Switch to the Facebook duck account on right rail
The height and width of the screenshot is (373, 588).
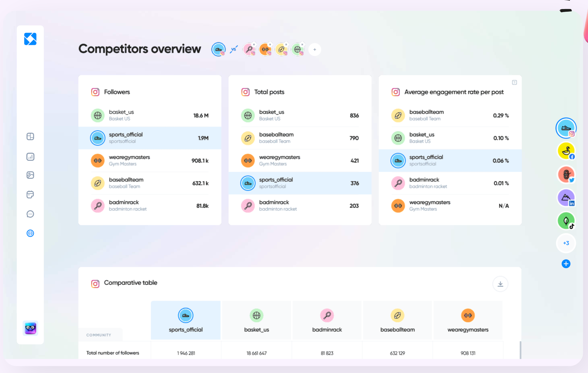click(566, 151)
